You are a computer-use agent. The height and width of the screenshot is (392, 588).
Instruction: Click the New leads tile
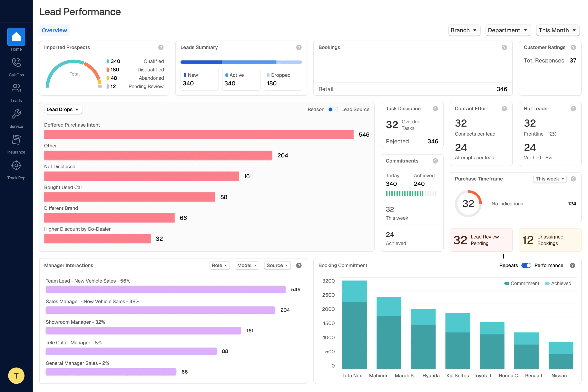click(199, 79)
